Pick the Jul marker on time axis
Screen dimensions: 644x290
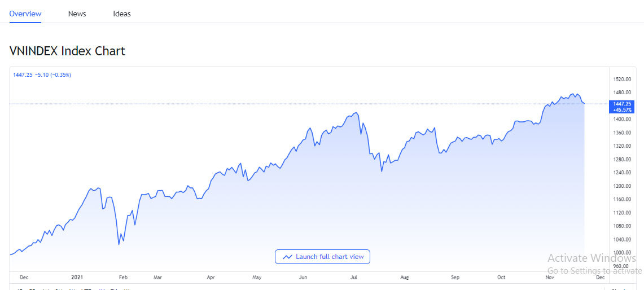(x=354, y=278)
